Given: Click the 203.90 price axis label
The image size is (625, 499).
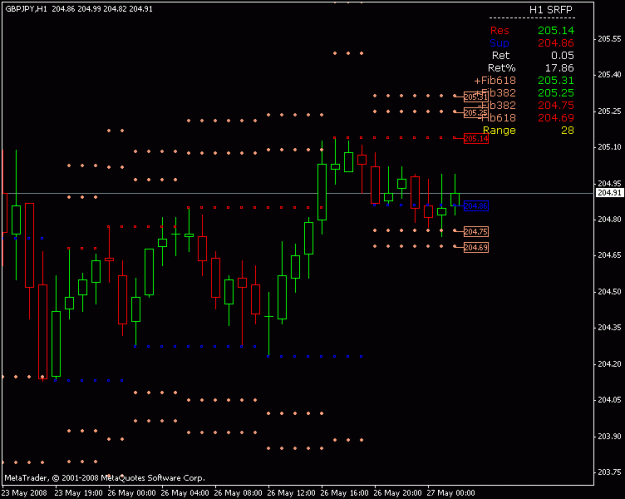Looking at the screenshot, I should click(609, 436).
